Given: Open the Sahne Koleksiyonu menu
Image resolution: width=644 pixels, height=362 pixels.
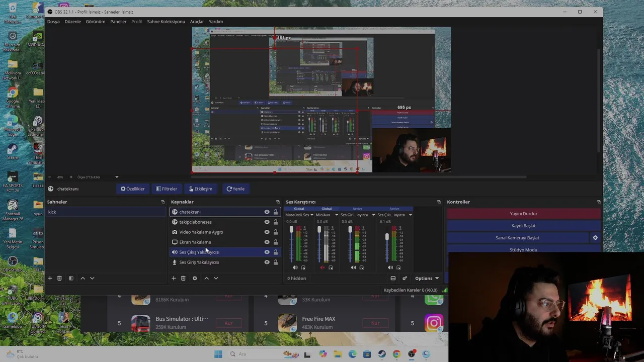Looking at the screenshot, I should point(166,22).
